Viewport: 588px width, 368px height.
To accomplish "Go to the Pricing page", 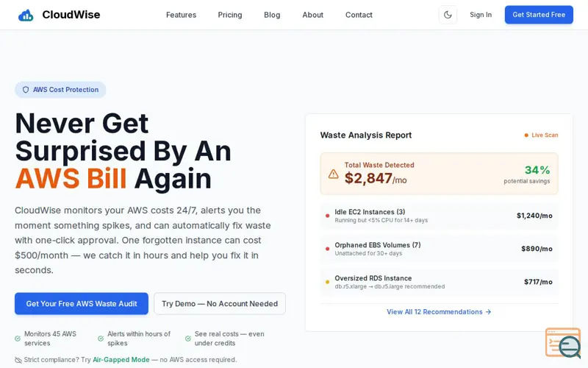I will coord(230,15).
